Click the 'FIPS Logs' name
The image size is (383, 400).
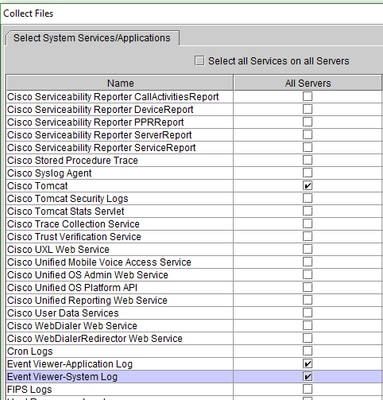tap(30, 389)
